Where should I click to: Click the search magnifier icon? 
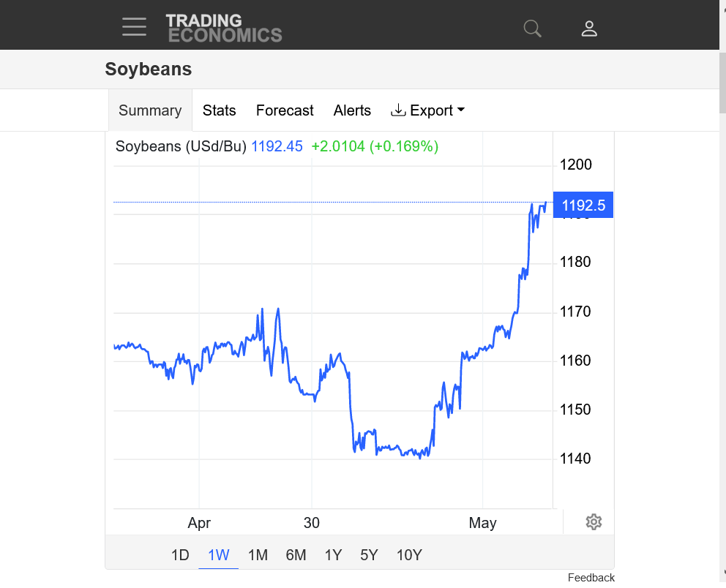point(532,29)
